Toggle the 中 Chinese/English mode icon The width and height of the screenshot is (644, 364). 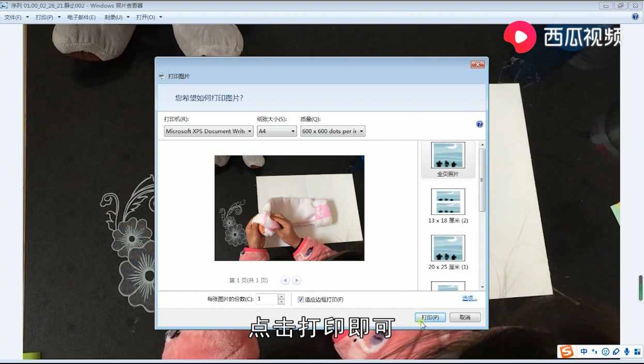[584, 352]
